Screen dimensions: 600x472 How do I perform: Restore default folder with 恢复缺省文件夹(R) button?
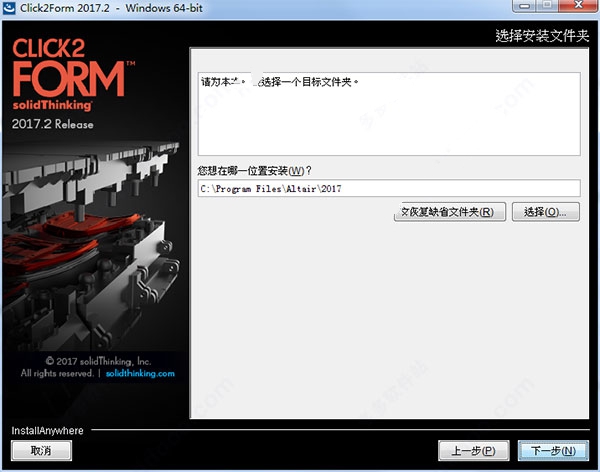point(450,212)
